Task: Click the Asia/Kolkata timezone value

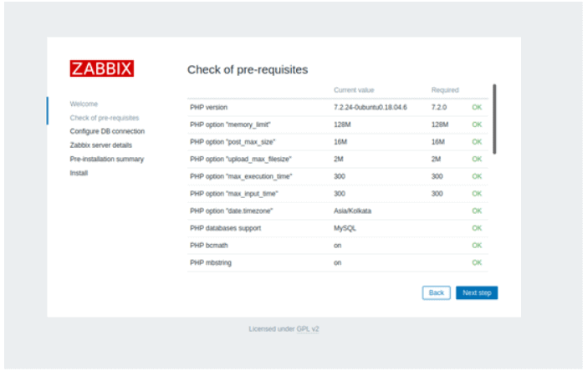Action: tap(352, 211)
